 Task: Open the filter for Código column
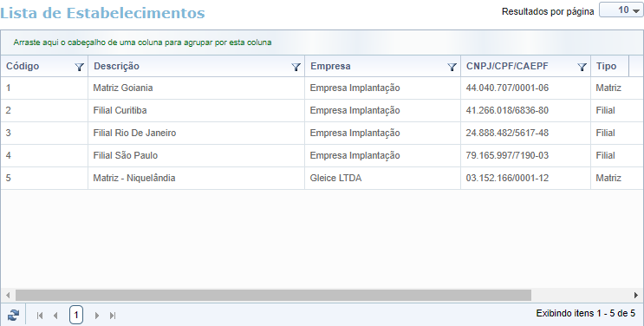(79, 67)
